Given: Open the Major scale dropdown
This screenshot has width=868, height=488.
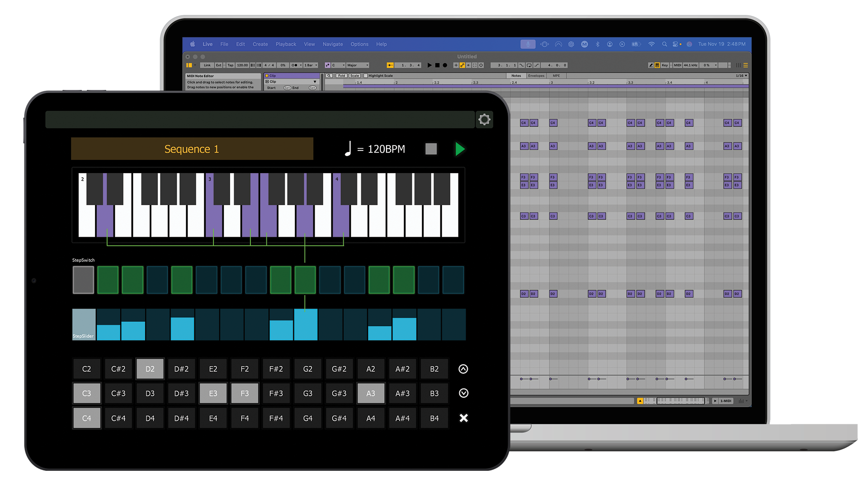Looking at the screenshot, I should (358, 66).
